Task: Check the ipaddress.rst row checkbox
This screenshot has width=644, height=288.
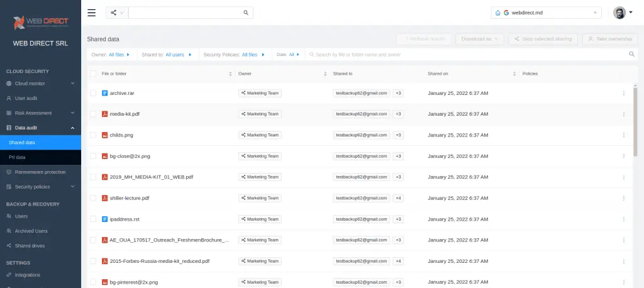Action: (x=93, y=219)
